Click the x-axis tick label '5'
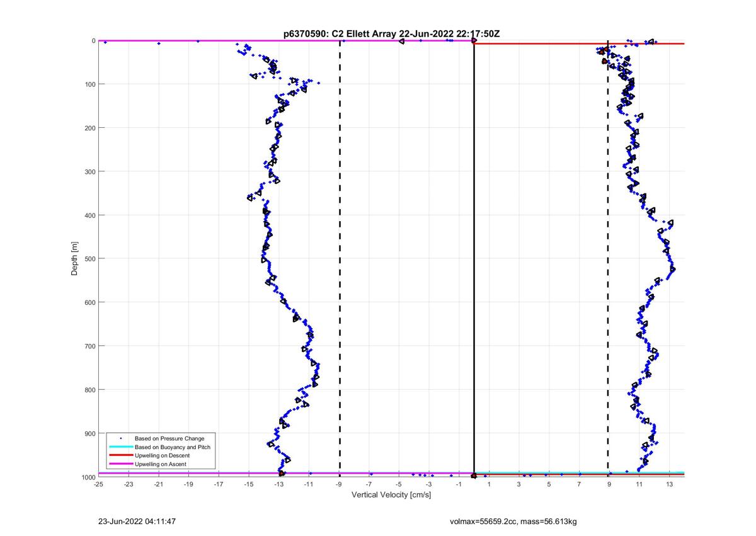The image size is (756, 536). pyautogui.click(x=549, y=484)
